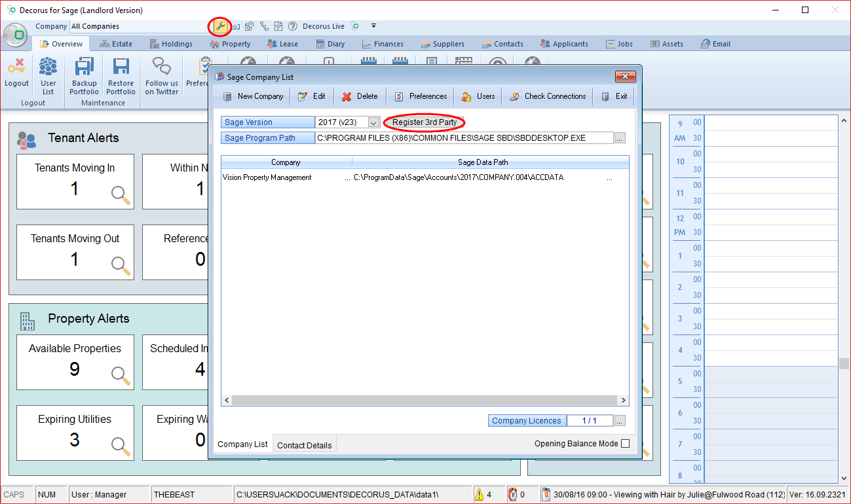The height and width of the screenshot is (504, 851).
Task: Click the data folder path in status bar
Action: [352, 494]
